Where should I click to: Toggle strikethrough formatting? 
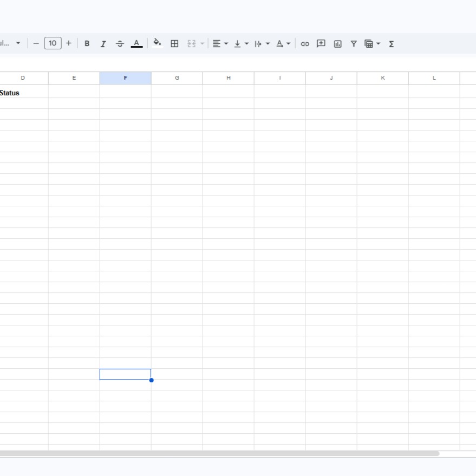click(120, 44)
